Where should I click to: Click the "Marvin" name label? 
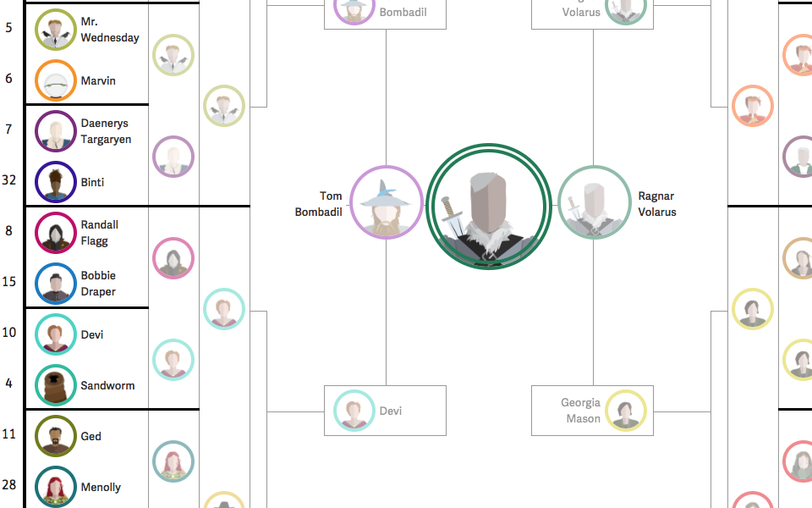click(x=98, y=80)
